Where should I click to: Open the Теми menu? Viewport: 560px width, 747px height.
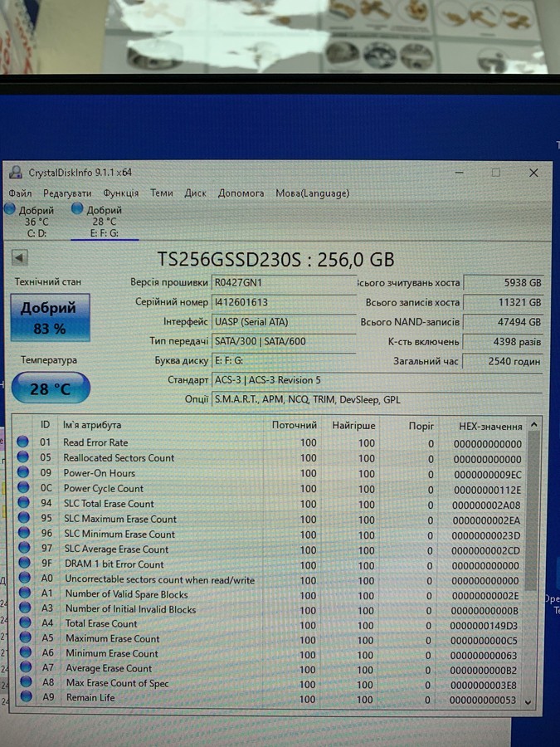(x=162, y=193)
